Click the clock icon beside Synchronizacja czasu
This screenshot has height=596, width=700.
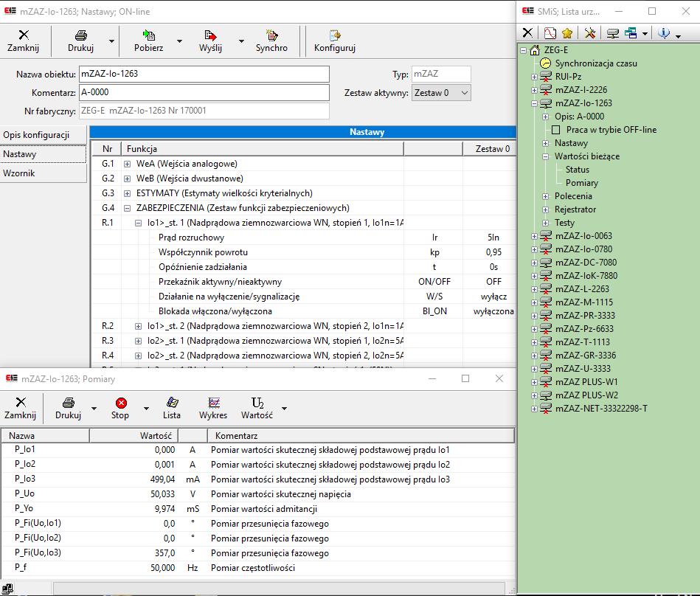point(546,63)
